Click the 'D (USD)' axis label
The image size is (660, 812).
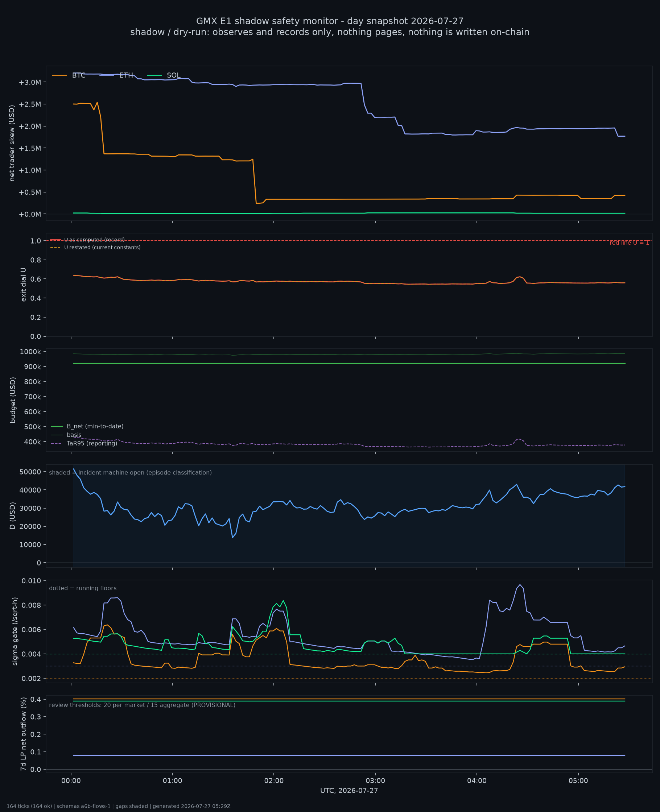click(13, 515)
